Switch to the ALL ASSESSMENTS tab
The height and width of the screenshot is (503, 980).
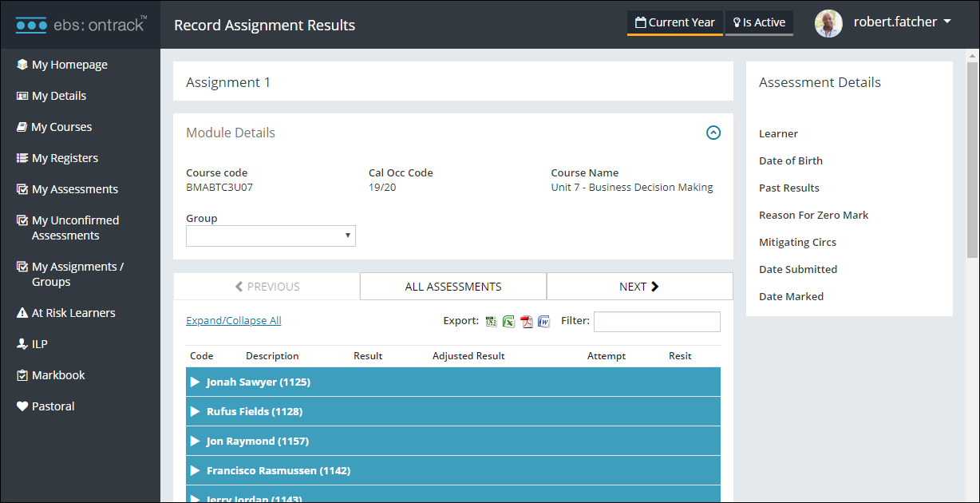(x=452, y=286)
